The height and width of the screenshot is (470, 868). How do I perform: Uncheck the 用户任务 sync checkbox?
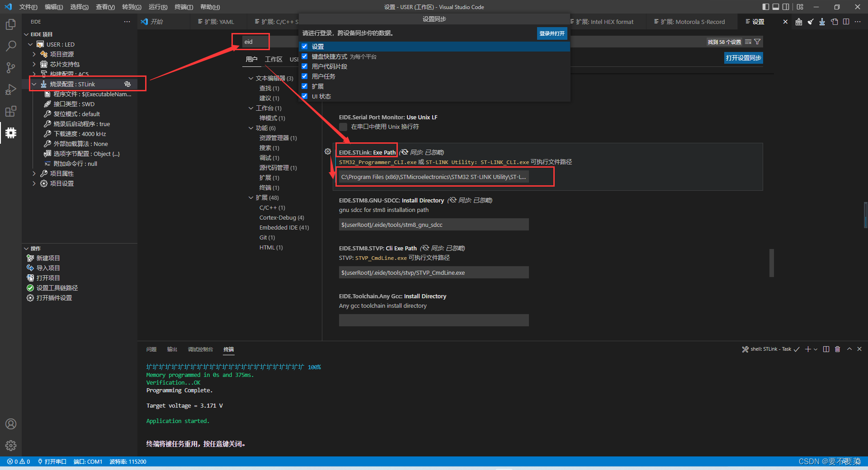click(x=305, y=76)
